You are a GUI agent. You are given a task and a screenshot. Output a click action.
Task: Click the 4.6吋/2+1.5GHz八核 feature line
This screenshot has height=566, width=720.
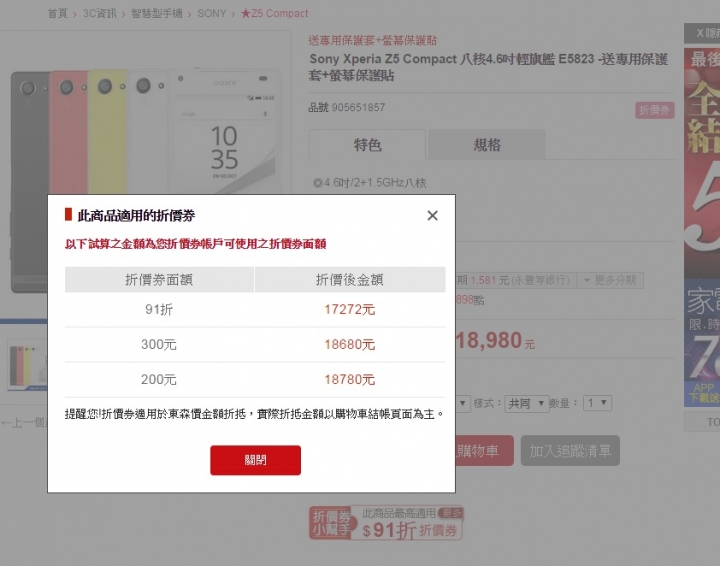370,183
